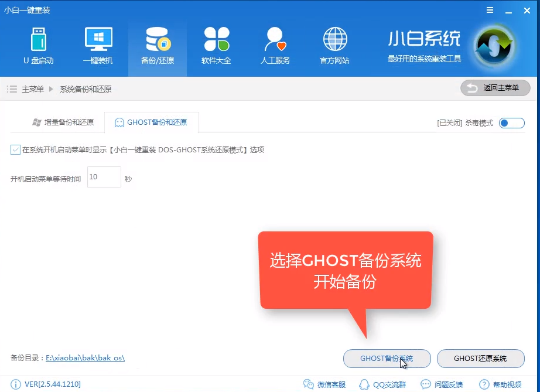Open the U盘启动 USB boot tool
The width and height of the screenshot is (540, 392).
[39, 44]
